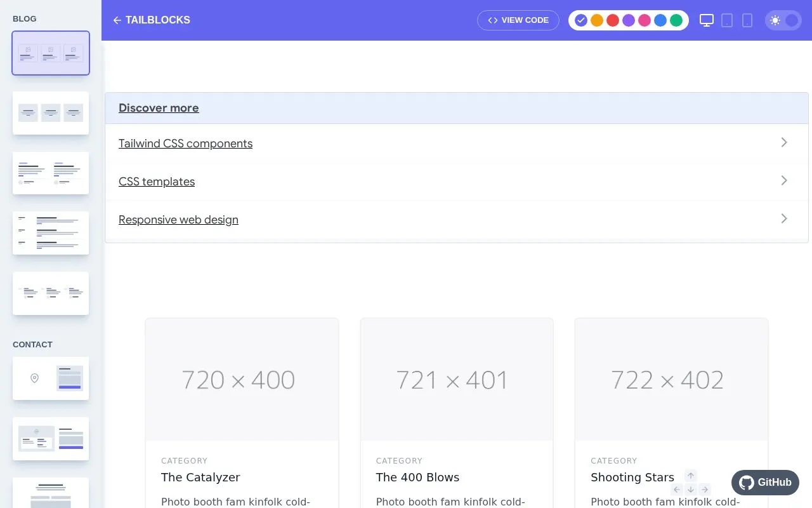The height and width of the screenshot is (508, 812).
Task: Choose the fifth Blog block thumbnail
Action: coord(51,293)
